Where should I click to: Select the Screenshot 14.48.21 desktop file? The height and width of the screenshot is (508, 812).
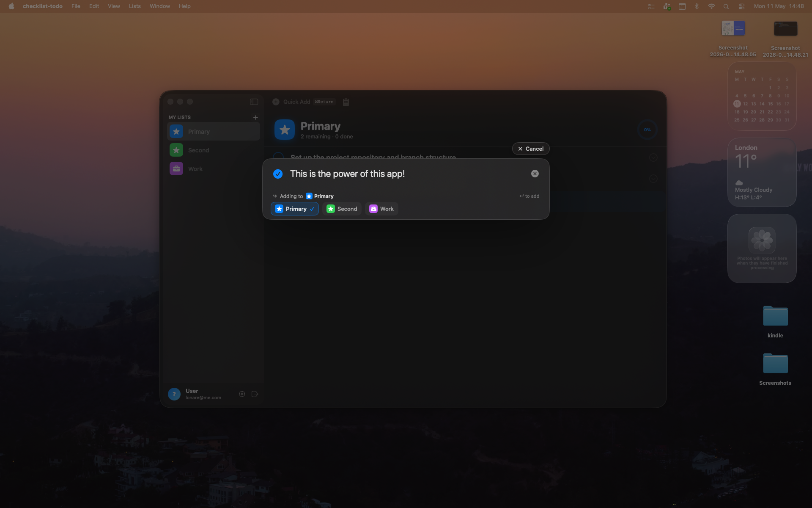coord(785,39)
